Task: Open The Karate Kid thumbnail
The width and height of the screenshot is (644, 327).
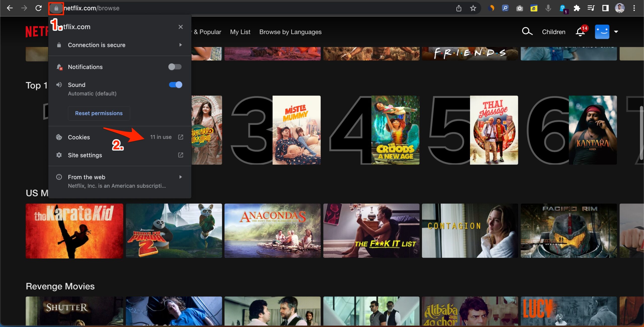Action: (x=74, y=231)
